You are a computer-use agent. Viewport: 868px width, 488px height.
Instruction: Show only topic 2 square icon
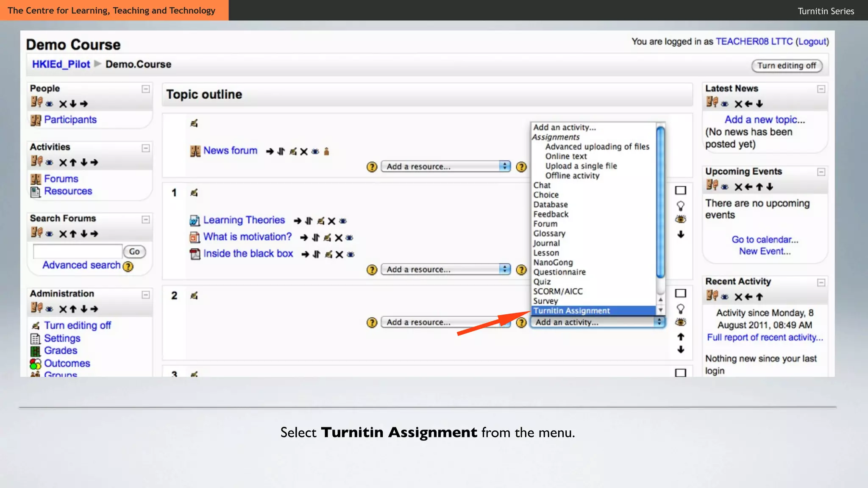(681, 293)
